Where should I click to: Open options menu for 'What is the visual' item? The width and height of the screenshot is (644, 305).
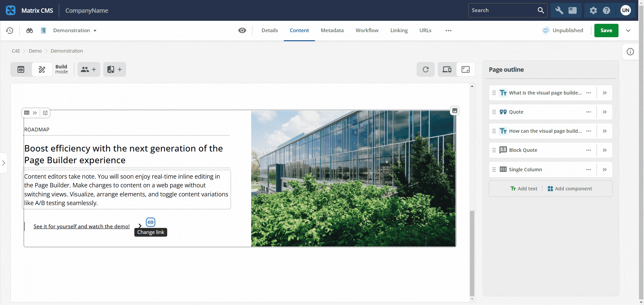tap(589, 93)
